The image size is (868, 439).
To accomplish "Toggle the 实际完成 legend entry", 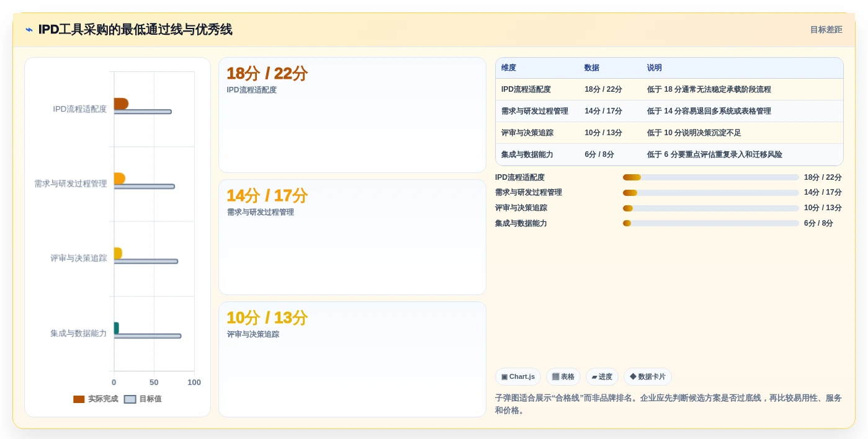I will click(x=96, y=399).
